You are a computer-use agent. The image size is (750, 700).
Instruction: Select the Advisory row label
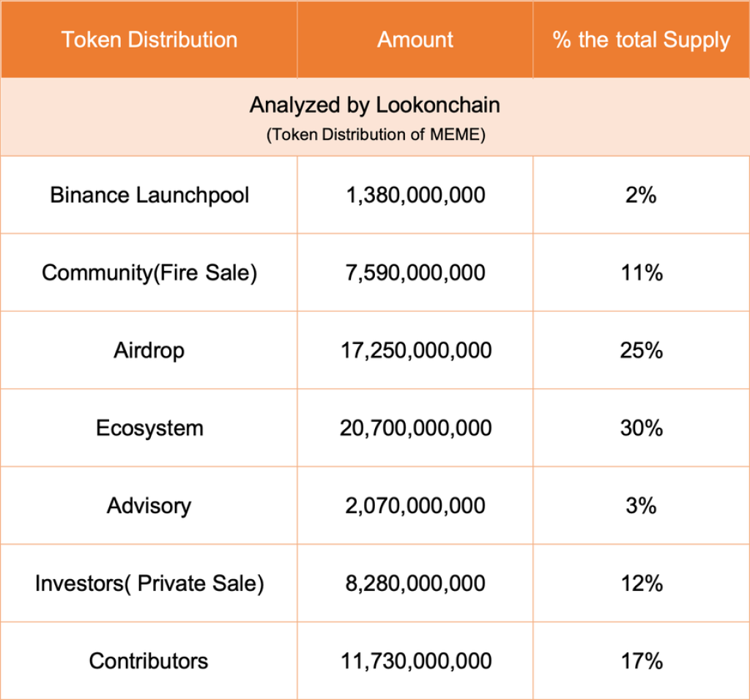tap(149, 506)
